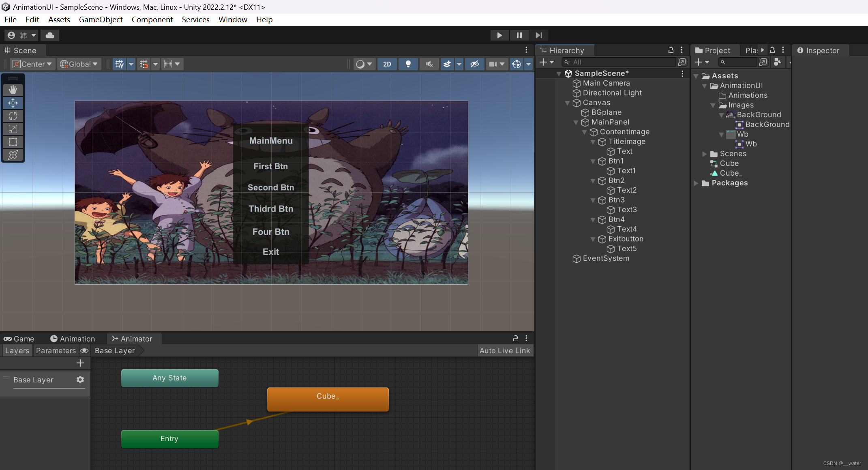Toggle scene audio mute
868x470 pixels.
[429, 64]
